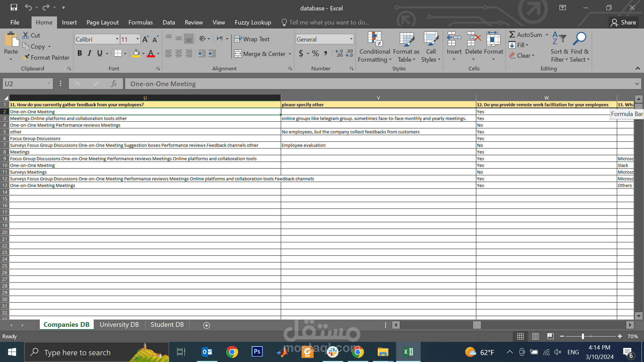The height and width of the screenshot is (362, 644).
Task: Toggle italic formatting
Action: click(89, 53)
